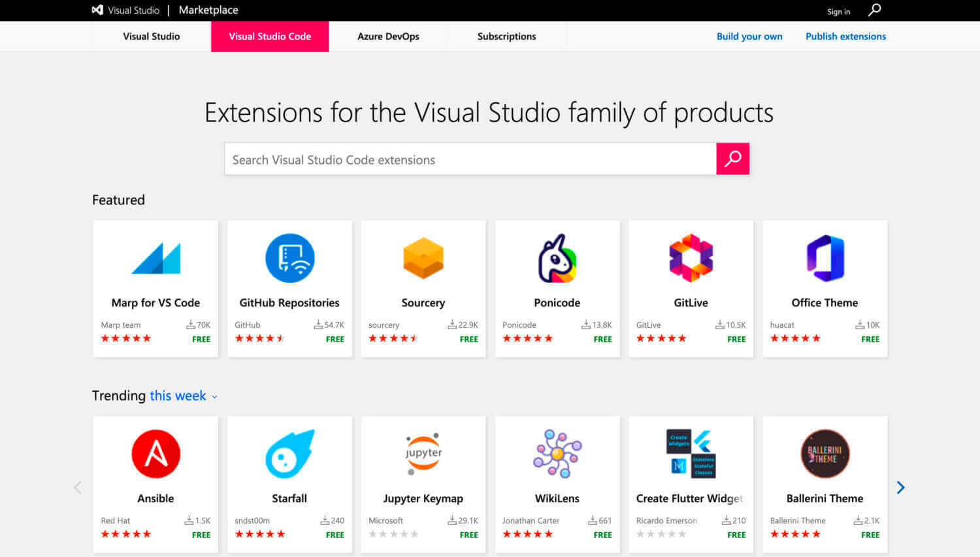Open the GitHub Repositories extension icon
Viewport: 980px width, 557px height.
pos(289,258)
